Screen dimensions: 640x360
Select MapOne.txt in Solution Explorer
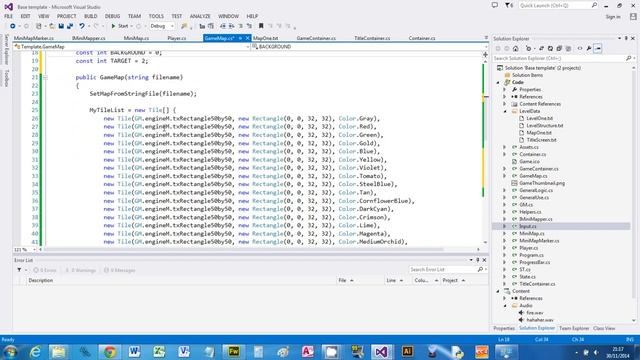tap(539, 133)
